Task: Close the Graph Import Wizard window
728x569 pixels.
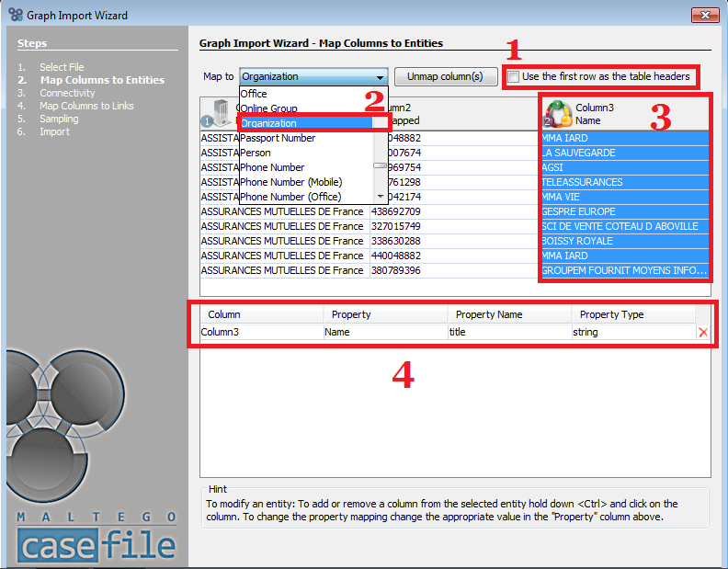Action: tap(705, 16)
